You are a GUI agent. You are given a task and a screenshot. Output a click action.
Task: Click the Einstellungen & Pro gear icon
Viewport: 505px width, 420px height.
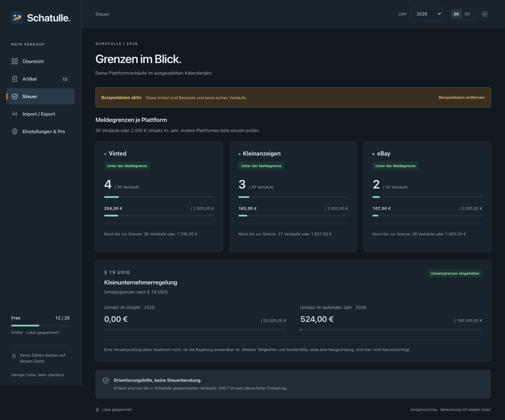[15, 131]
